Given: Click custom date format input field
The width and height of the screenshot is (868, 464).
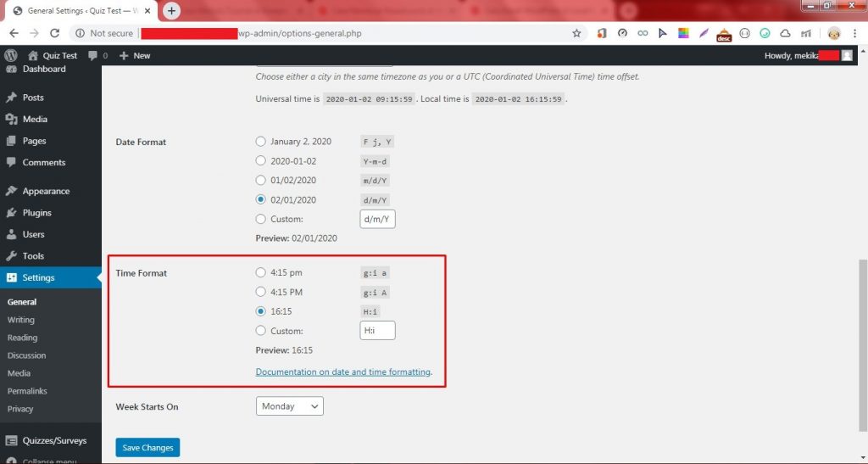Looking at the screenshot, I should [x=377, y=219].
